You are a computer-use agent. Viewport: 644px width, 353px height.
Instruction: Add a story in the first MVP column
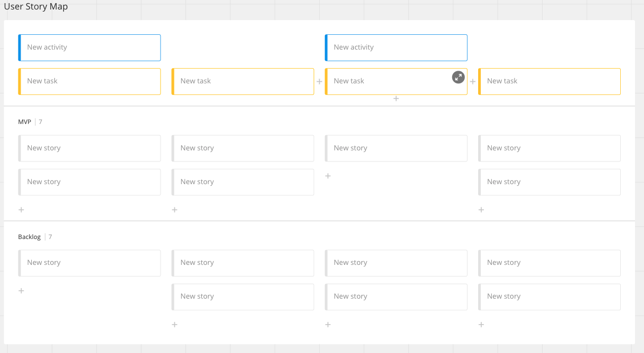tap(21, 209)
